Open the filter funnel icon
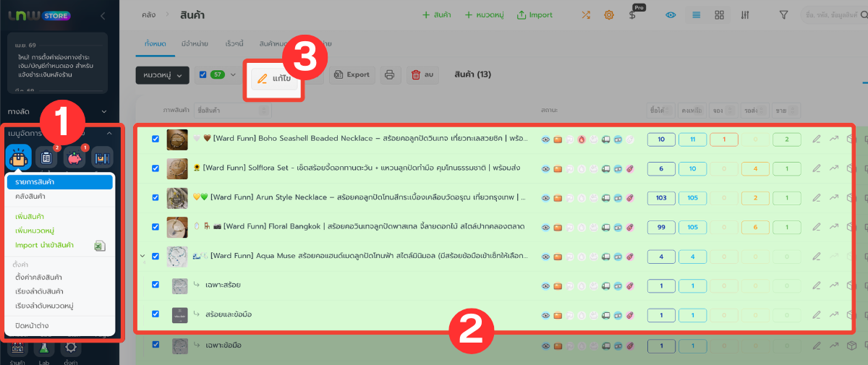 tap(783, 15)
